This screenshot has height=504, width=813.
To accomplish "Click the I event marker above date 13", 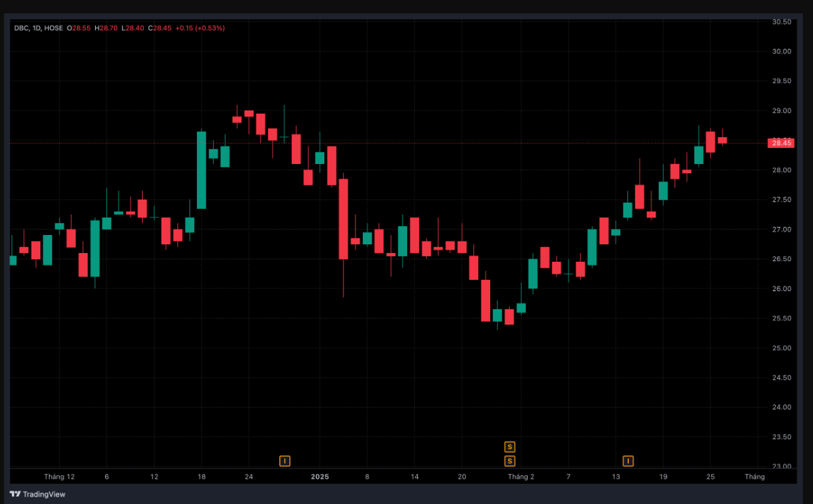I will tap(628, 460).
